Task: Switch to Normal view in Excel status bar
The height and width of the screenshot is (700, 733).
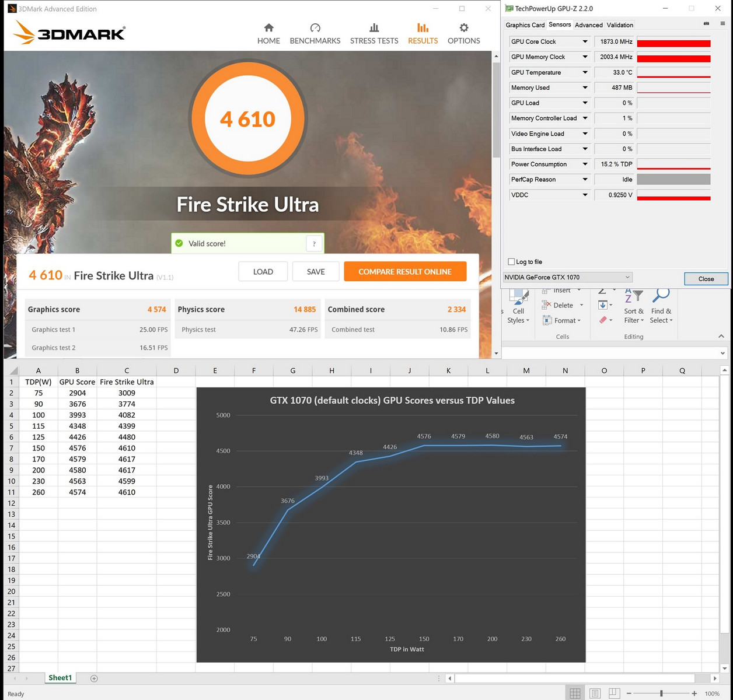Action: [x=575, y=694]
